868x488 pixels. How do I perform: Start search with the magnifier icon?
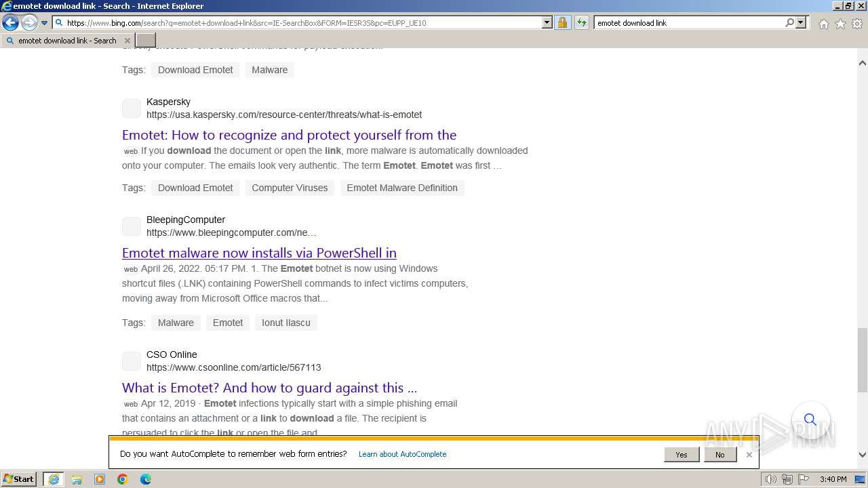(x=789, y=22)
